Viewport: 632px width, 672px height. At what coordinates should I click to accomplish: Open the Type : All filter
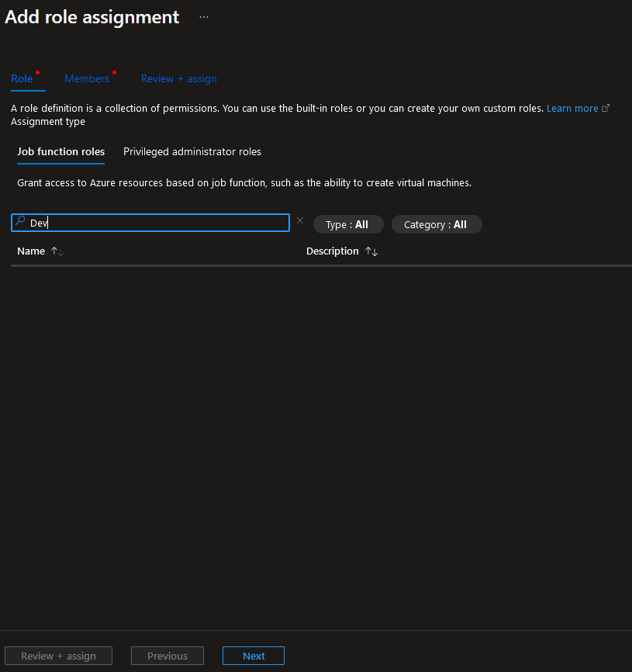348,224
